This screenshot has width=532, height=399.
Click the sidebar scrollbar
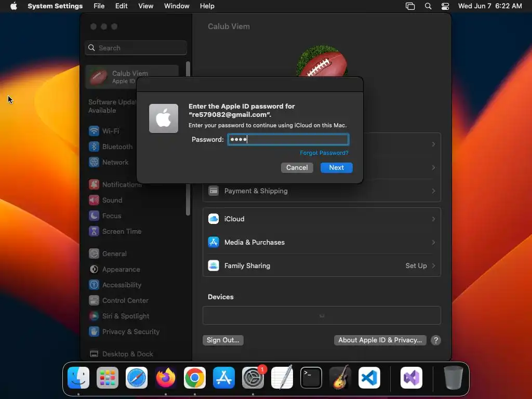188,138
